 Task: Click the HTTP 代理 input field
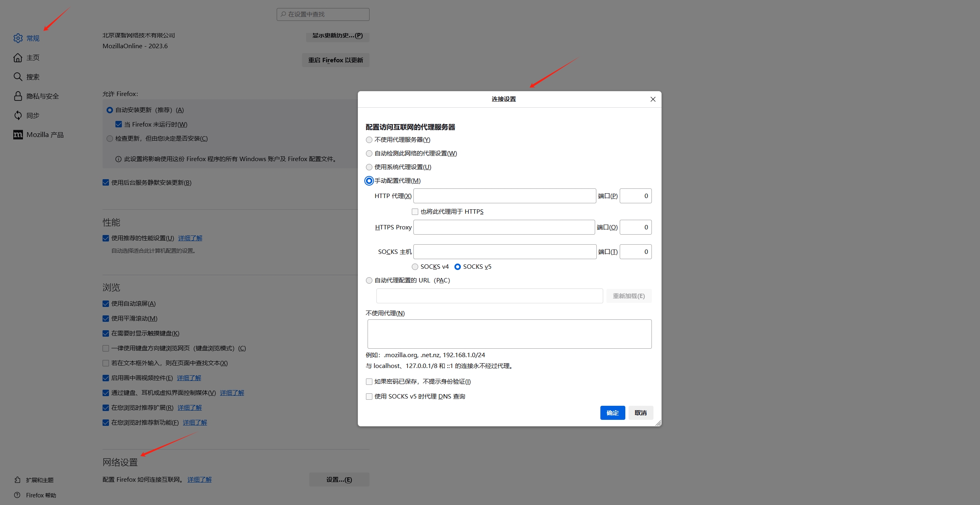pyautogui.click(x=504, y=196)
